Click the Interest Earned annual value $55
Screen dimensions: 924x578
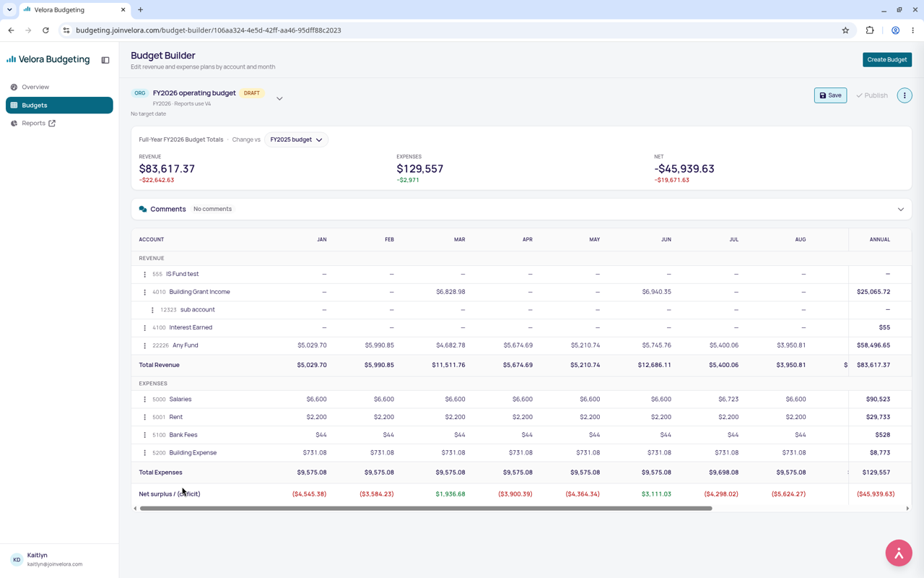click(884, 328)
